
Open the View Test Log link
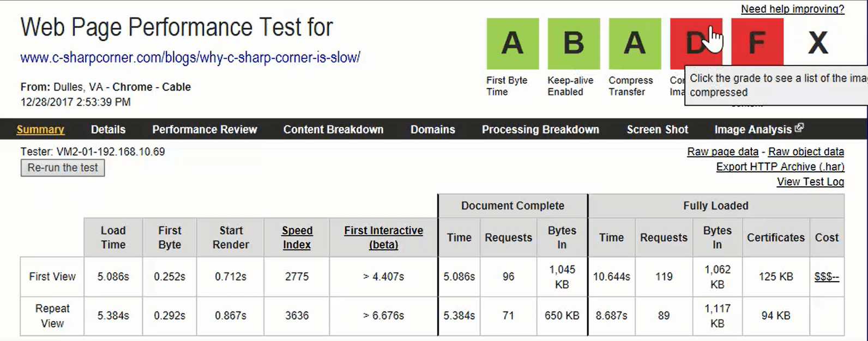click(x=810, y=182)
